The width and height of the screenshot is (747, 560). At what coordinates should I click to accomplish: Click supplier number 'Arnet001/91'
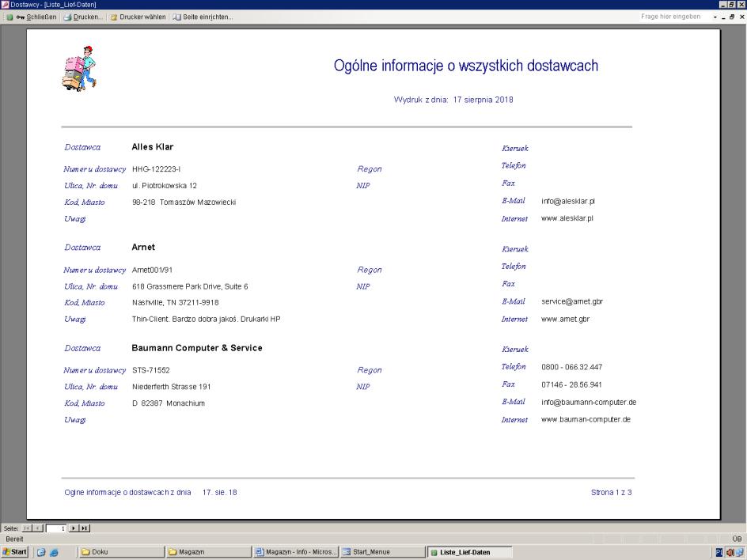[x=152, y=270]
